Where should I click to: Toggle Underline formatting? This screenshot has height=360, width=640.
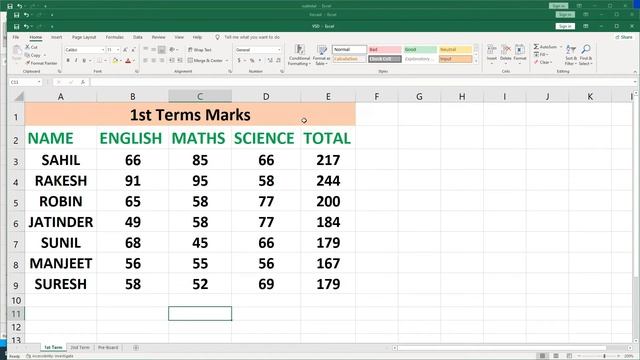coord(84,60)
